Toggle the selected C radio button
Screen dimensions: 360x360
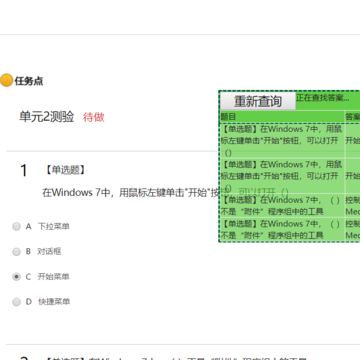pos(16,277)
